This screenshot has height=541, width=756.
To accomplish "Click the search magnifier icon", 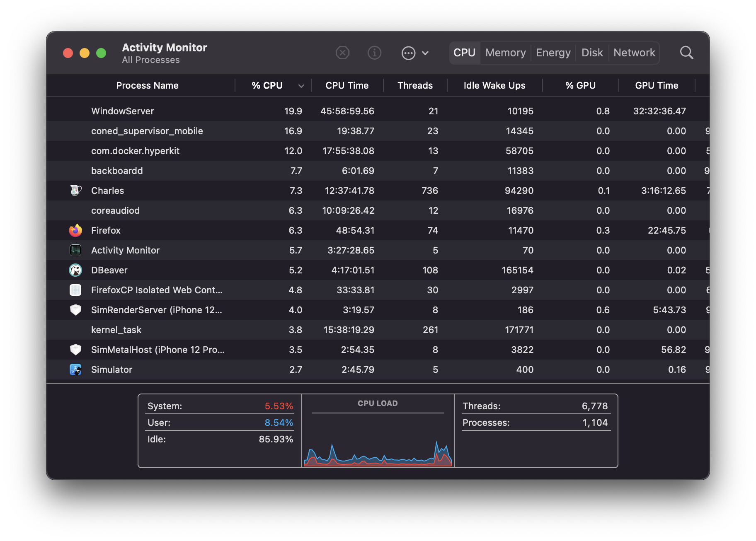I will [686, 53].
